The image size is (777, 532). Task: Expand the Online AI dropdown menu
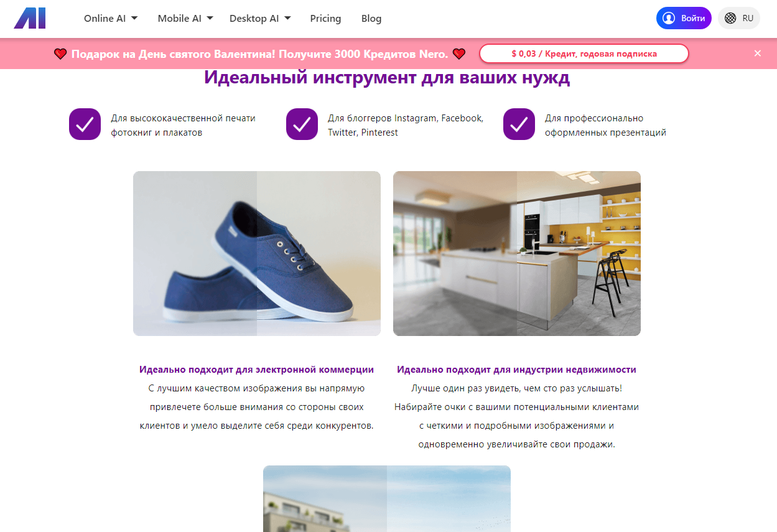pos(111,18)
